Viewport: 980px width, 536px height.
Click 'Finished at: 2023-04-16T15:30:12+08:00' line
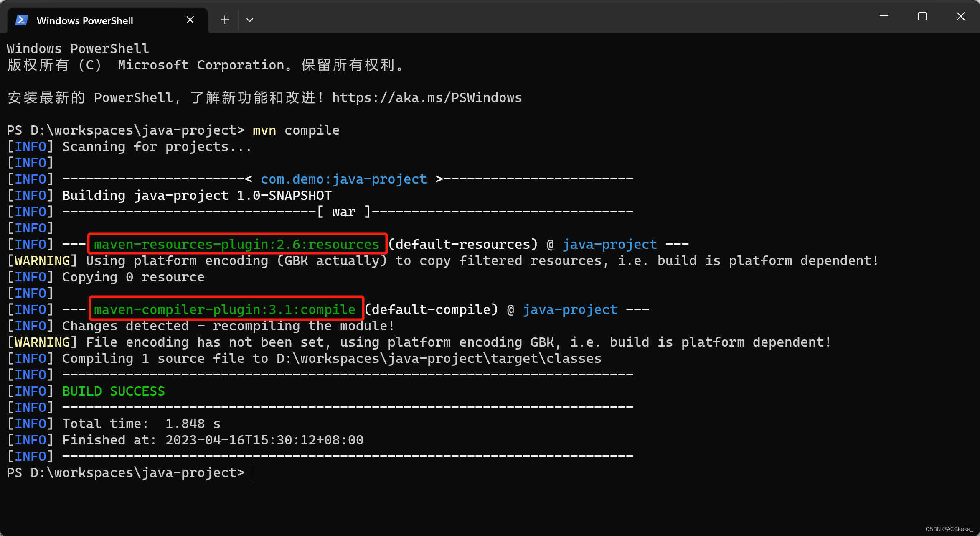[x=213, y=440]
